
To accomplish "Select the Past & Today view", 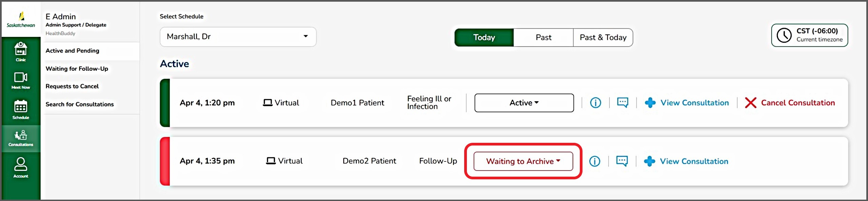I will tap(603, 38).
